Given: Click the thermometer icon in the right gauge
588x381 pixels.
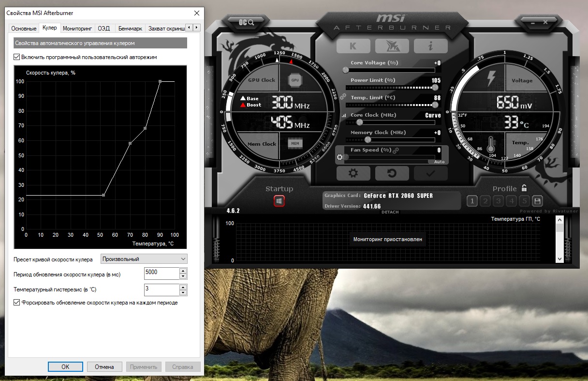Looking at the screenshot, I should pyautogui.click(x=492, y=145).
